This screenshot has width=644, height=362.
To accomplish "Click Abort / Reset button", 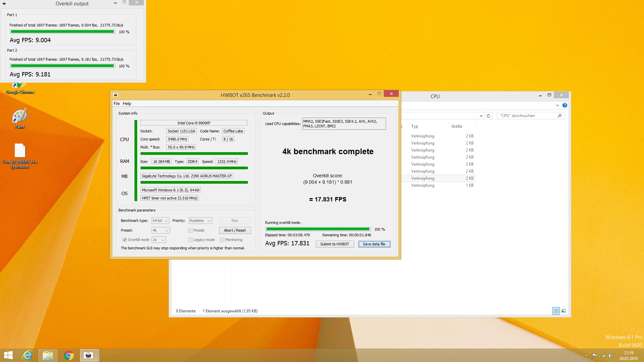I will tap(235, 230).
